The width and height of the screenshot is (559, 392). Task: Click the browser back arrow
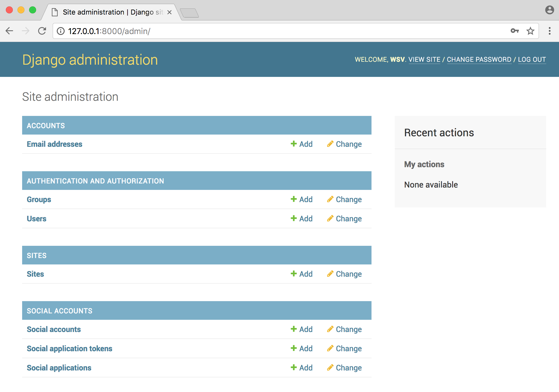point(9,31)
